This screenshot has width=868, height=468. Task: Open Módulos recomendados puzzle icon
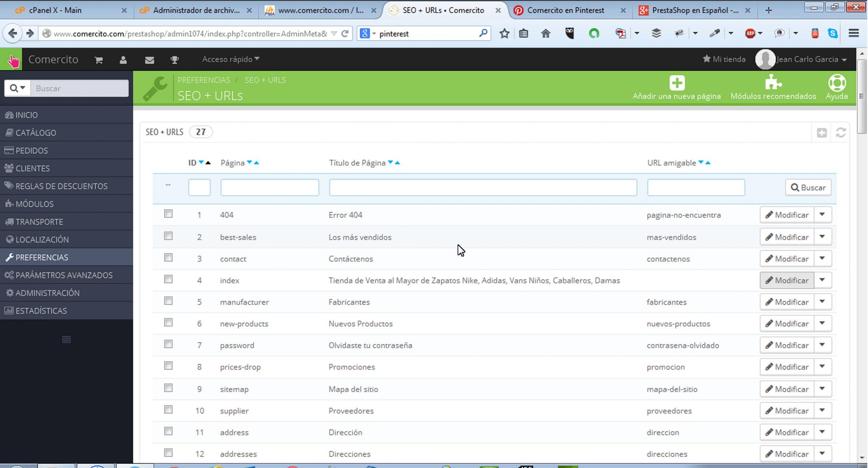(773, 83)
